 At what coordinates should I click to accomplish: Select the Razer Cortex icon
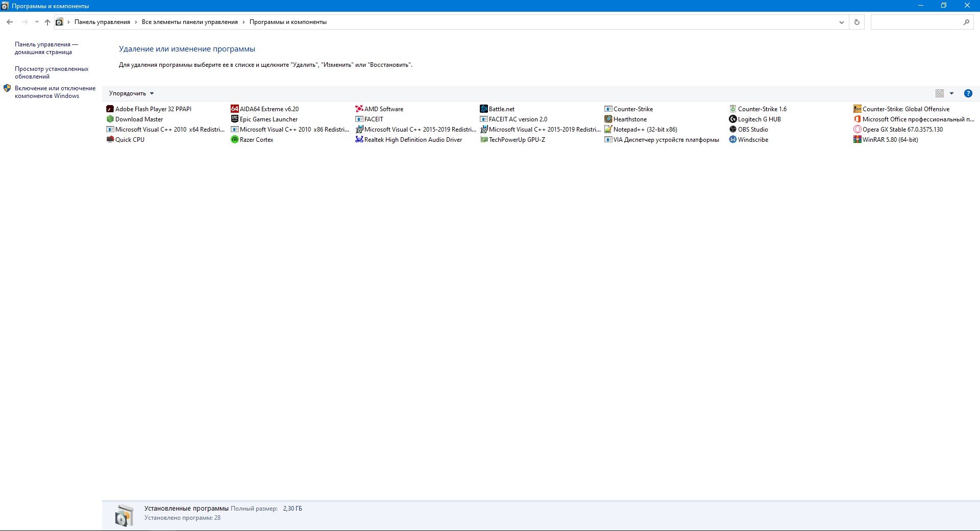click(x=234, y=139)
